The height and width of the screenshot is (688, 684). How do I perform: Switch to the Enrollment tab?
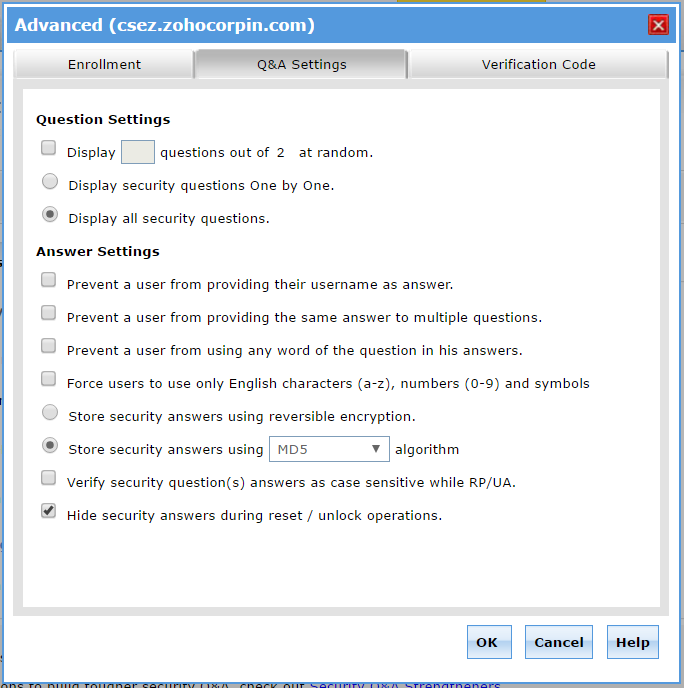[104, 64]
